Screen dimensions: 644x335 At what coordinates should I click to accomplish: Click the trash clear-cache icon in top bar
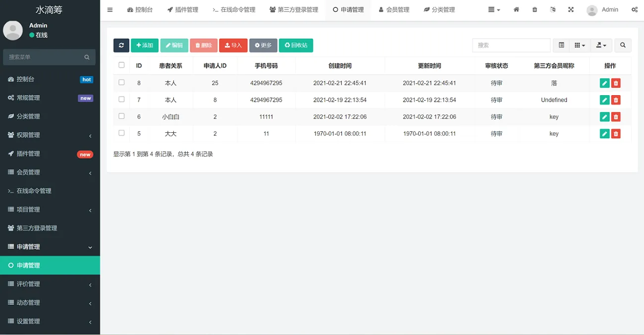[x=535, y=10]
